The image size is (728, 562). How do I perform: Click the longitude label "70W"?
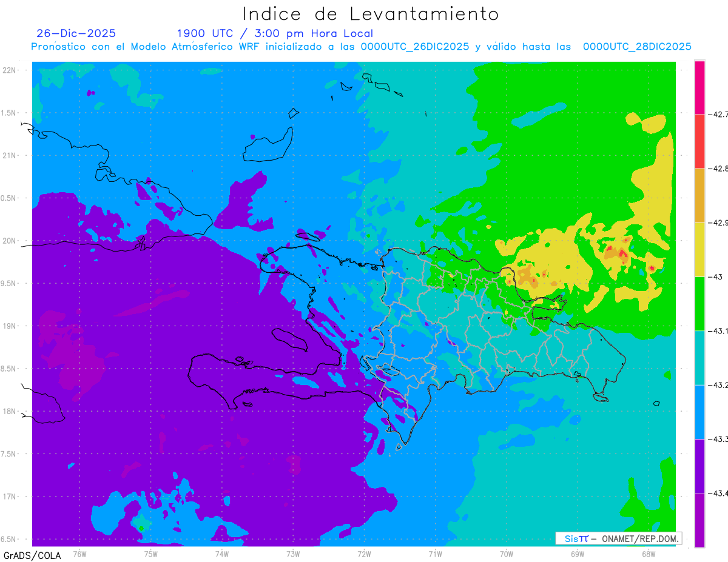[507, 554]
